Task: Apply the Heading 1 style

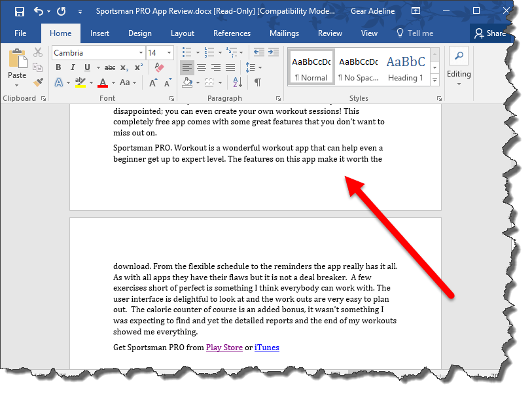Action: (x=406, y=67)
